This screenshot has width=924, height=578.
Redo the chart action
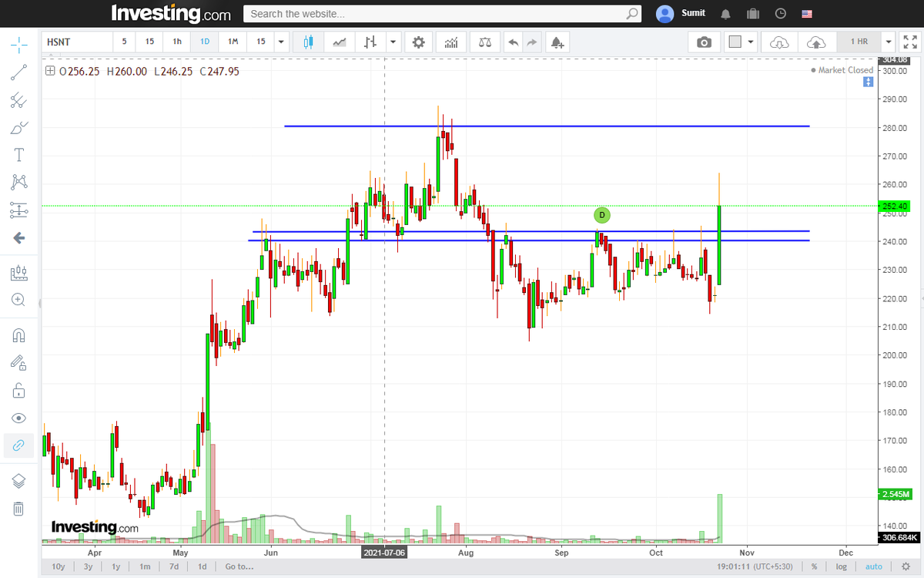pos(532,42)
